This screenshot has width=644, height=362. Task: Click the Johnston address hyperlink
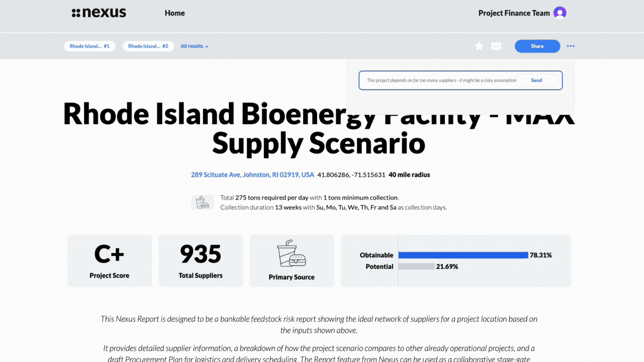(x=253, y=175)
